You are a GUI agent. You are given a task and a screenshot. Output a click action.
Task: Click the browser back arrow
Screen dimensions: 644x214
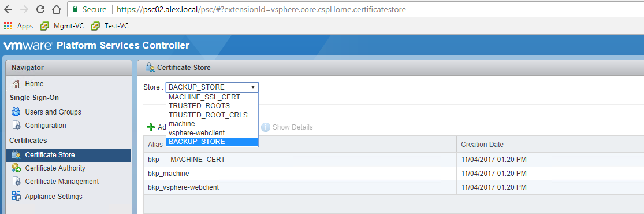click(8, 9)
